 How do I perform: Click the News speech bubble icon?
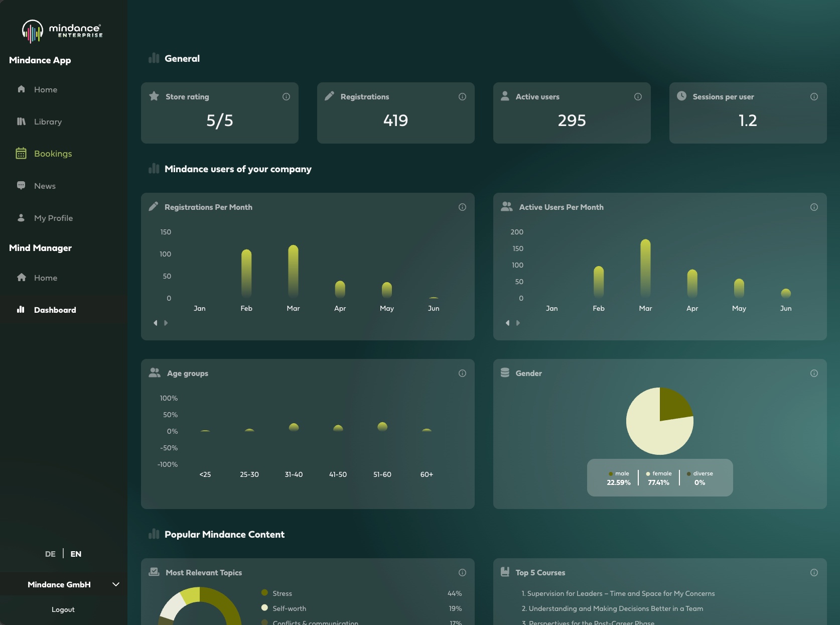[x=21, y=185]
